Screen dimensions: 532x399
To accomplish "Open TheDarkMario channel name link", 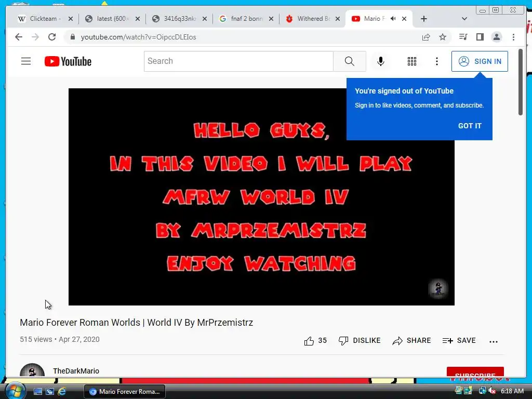I will click(76, 371).
